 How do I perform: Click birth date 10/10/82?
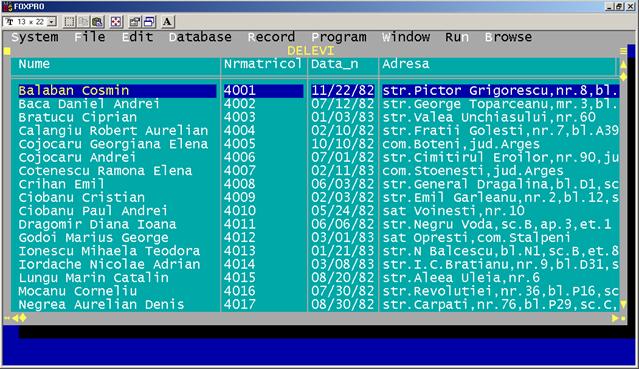pyautogui.click(x=343, y=144)
